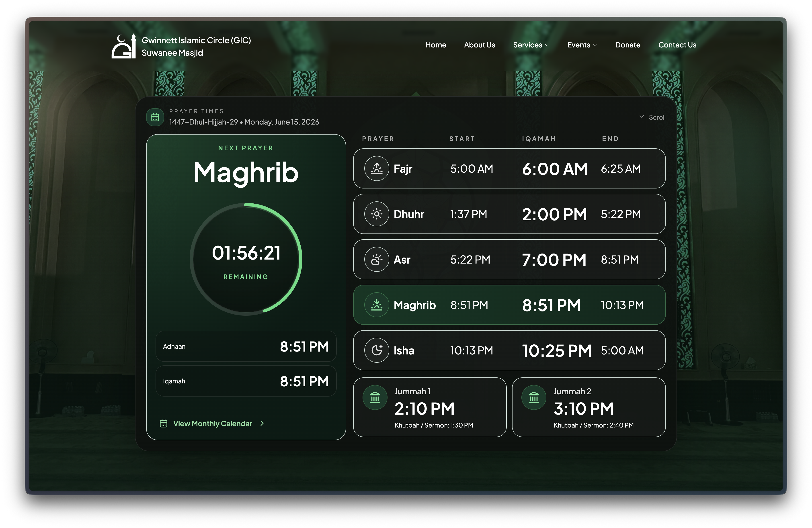Click the 'IQAMAH' column header
This screenshot has width=812, height=528.
[539, 139]
